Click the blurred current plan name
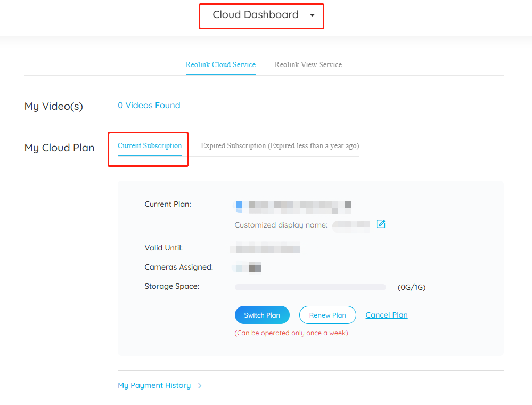This screenshot has width=532, height=405. [293, 207]
